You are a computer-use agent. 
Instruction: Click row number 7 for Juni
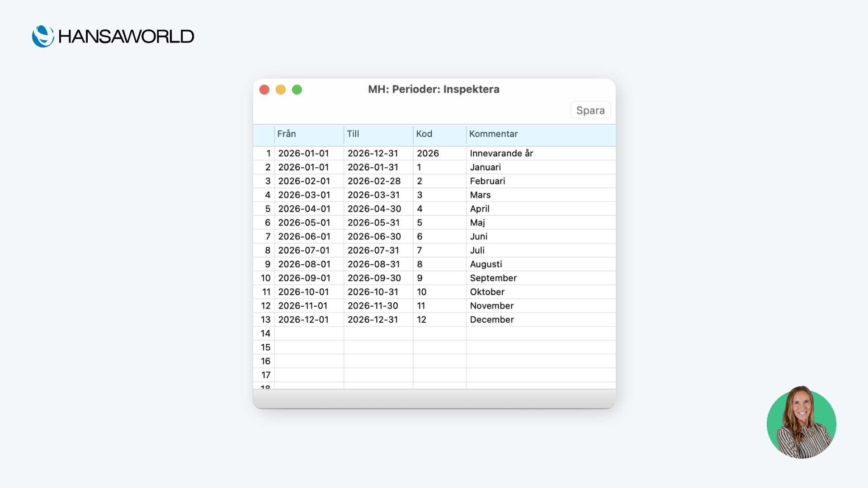[x=268, y=236]
